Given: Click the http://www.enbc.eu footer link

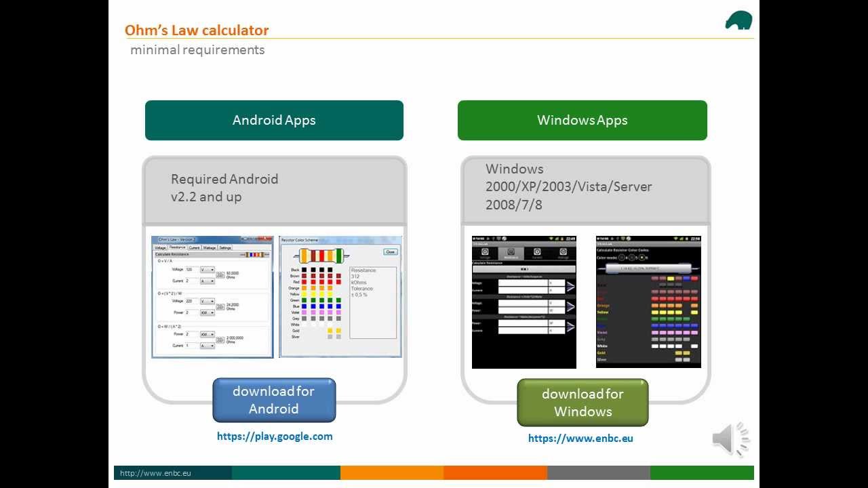Looking at the screenshot, I should [155, 473].
